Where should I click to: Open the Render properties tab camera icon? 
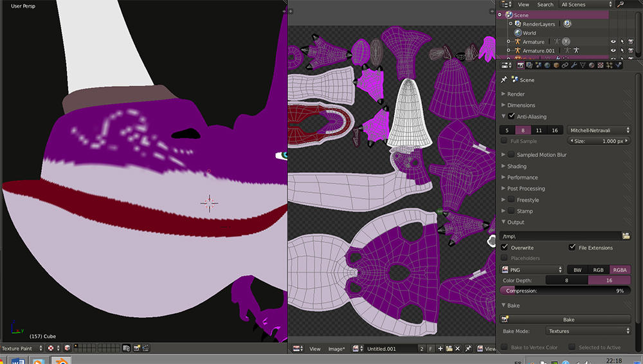[x=521, y=65]
